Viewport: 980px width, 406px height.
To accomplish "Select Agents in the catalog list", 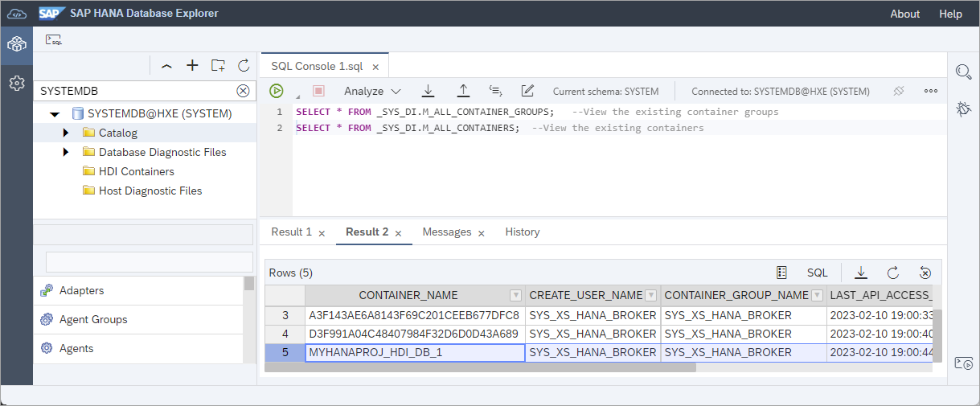I will coord(138,348).
